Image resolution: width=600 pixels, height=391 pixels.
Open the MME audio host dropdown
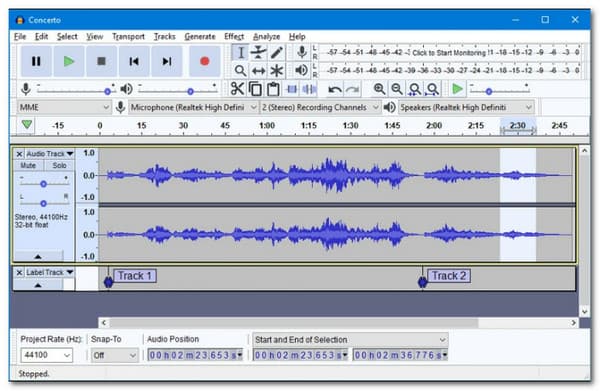click(64, 107)
